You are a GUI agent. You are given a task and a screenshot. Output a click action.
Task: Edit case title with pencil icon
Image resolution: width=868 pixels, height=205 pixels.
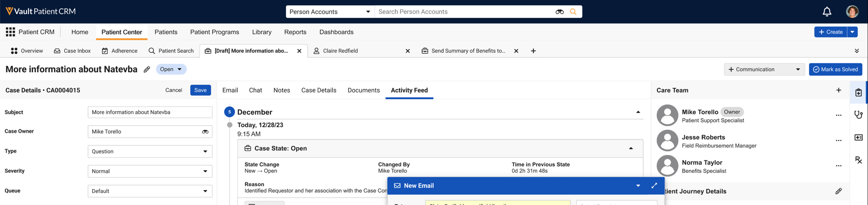(147, 69)
